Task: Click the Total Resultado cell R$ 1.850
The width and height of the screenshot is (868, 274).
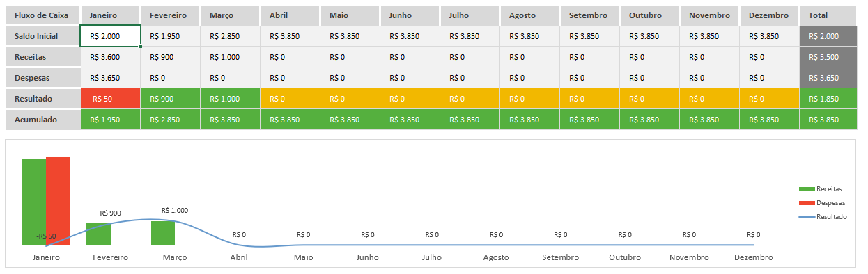Action: (x=828, y=99)
